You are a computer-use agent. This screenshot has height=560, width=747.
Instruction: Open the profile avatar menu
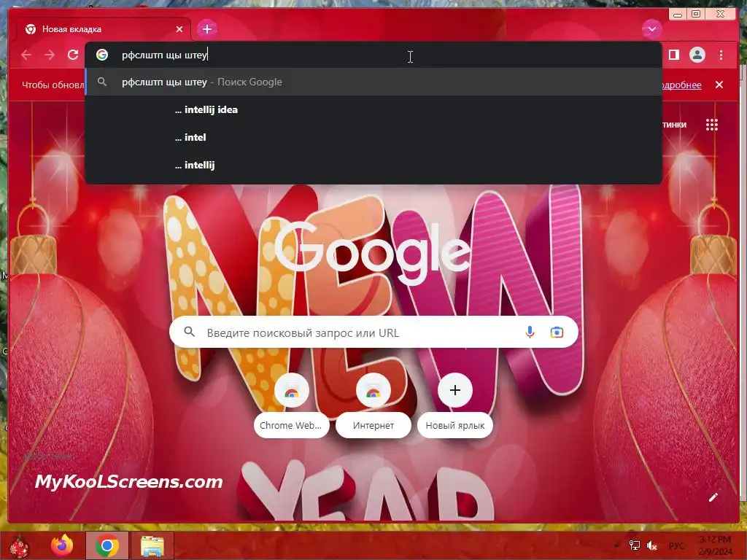[697, 55]
